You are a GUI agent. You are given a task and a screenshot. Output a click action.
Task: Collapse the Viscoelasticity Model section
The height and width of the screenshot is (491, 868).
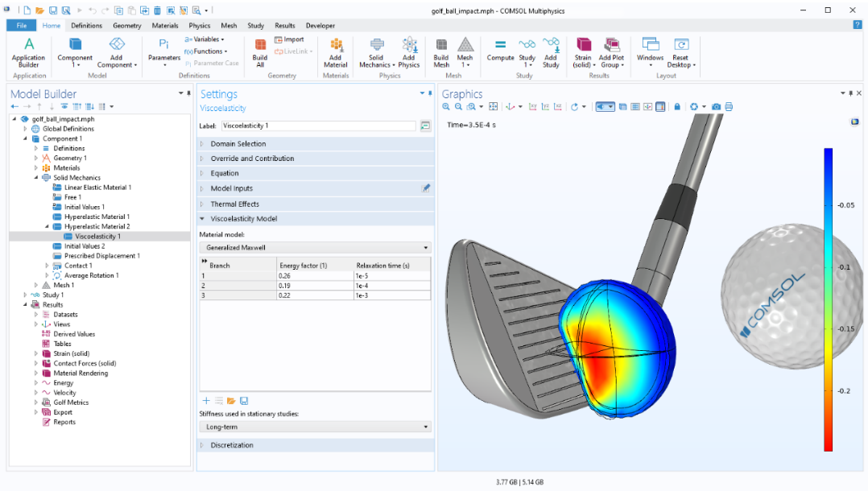click(316, 219)
